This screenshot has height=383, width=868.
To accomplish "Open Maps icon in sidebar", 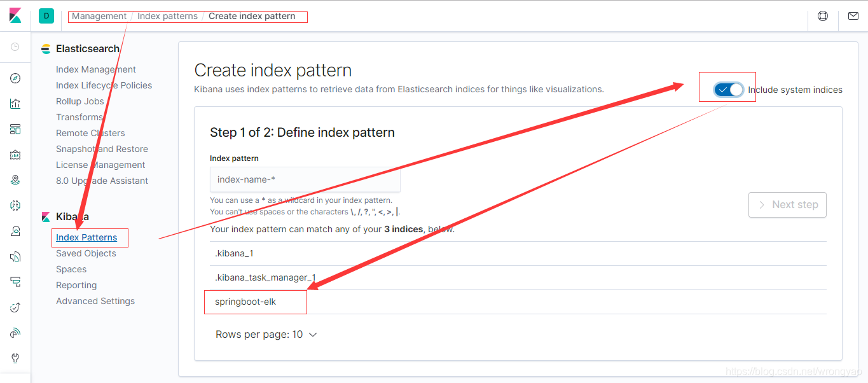I will pos(15,180).
